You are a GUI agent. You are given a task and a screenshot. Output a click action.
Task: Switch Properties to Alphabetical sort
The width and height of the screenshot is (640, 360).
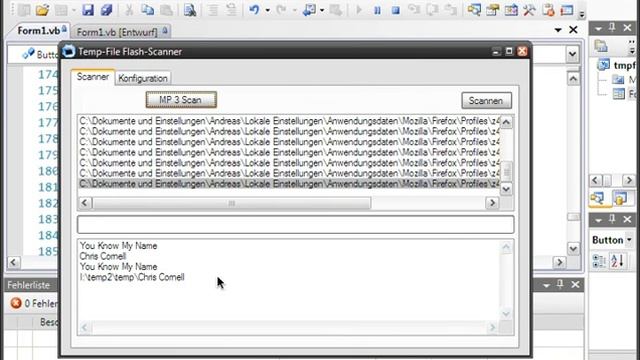[617, 260]
